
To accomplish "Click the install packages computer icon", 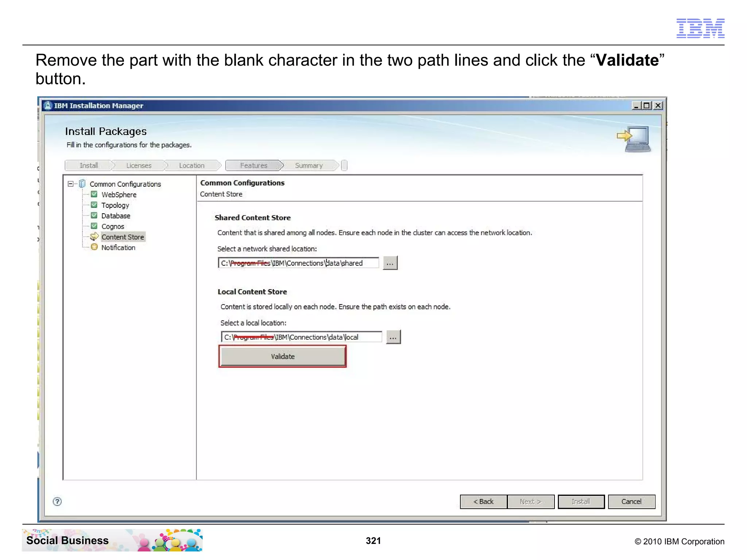I will pos(634,139).
